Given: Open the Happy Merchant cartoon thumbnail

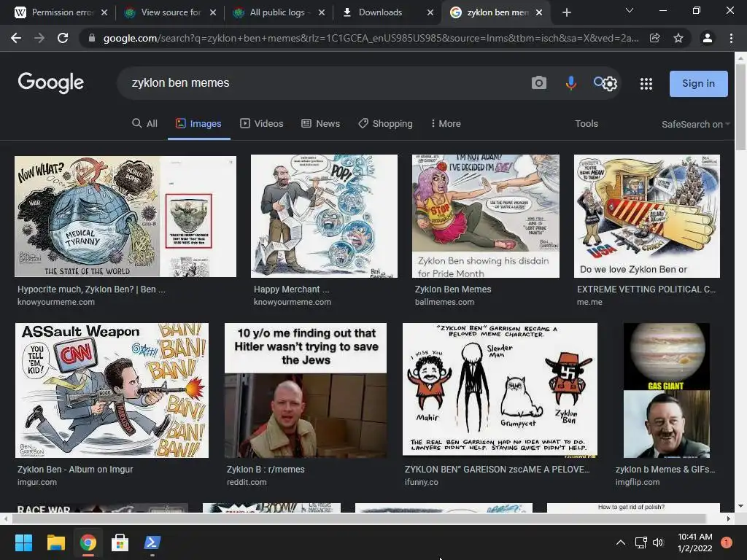Looking at the screenshot, I should [x=324, y=216].
